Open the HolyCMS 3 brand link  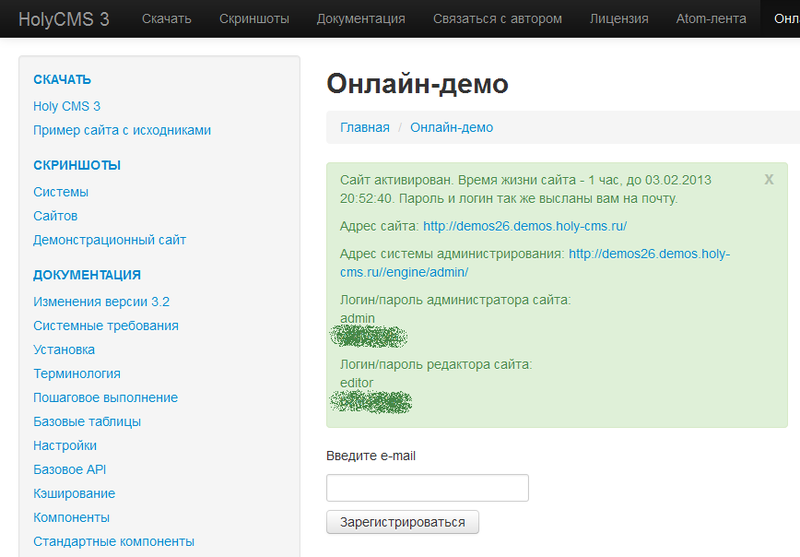(x=64, y=19)
